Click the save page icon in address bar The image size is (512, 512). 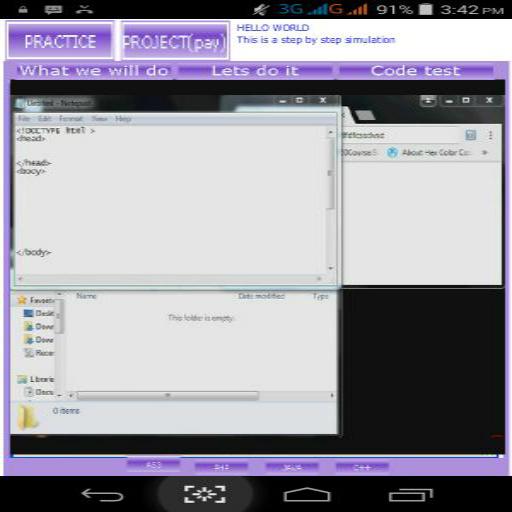(x=471, y=135)
